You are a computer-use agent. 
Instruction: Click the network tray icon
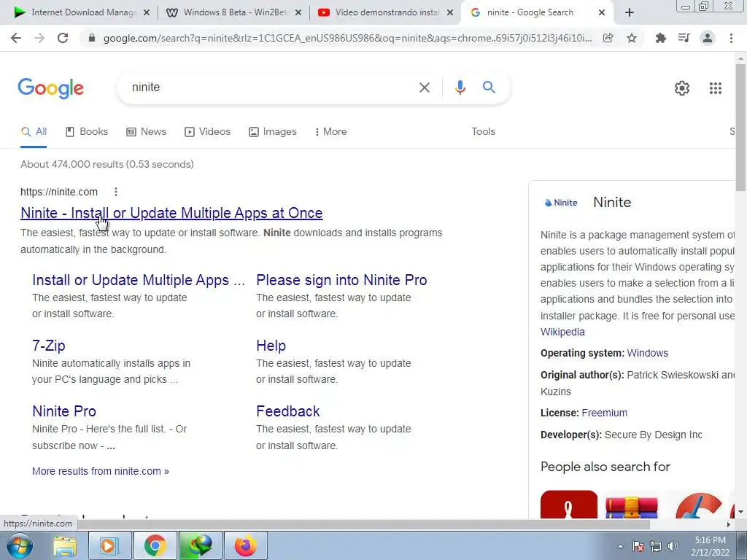[656, 546]
